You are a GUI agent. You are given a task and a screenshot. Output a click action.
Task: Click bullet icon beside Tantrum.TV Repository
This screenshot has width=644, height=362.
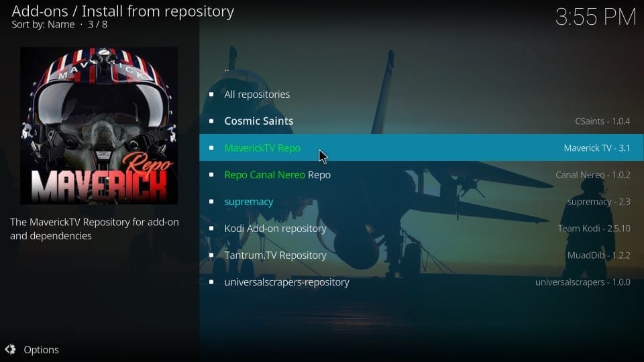[x=211, y=255]
